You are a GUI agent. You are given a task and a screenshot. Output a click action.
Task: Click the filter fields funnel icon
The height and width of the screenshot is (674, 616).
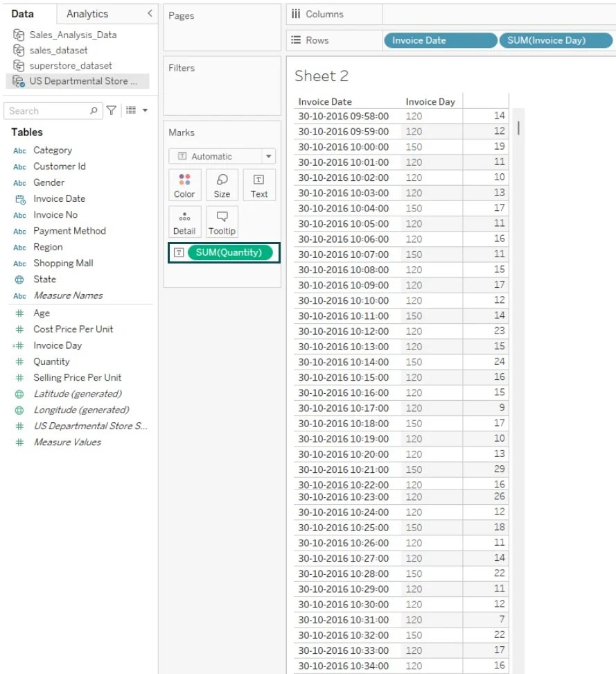(x=112, y=111)
